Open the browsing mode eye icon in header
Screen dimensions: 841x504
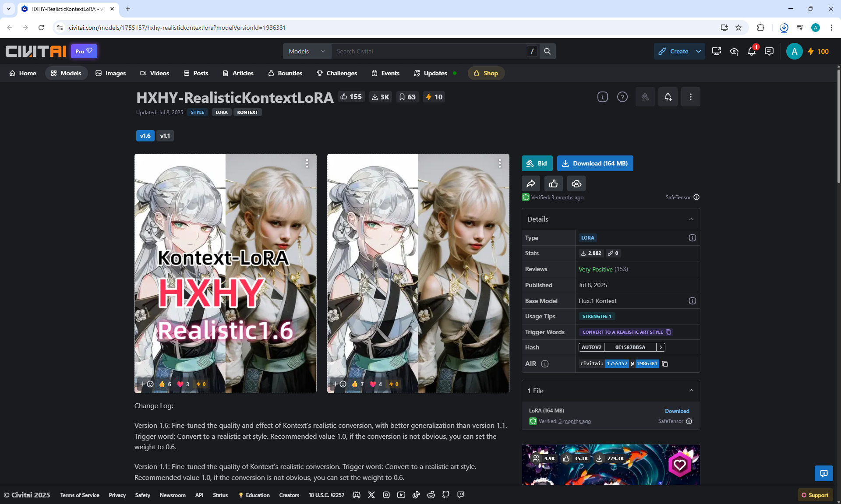pyautogui.click(x=734, y=51)
